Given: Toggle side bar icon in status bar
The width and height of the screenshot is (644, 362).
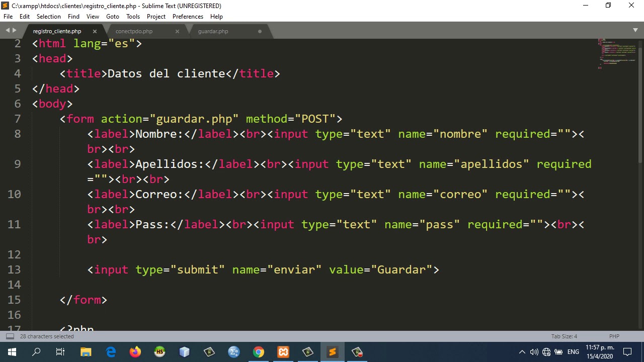Looking at the screenshot, I should click(x=10, y=336).
